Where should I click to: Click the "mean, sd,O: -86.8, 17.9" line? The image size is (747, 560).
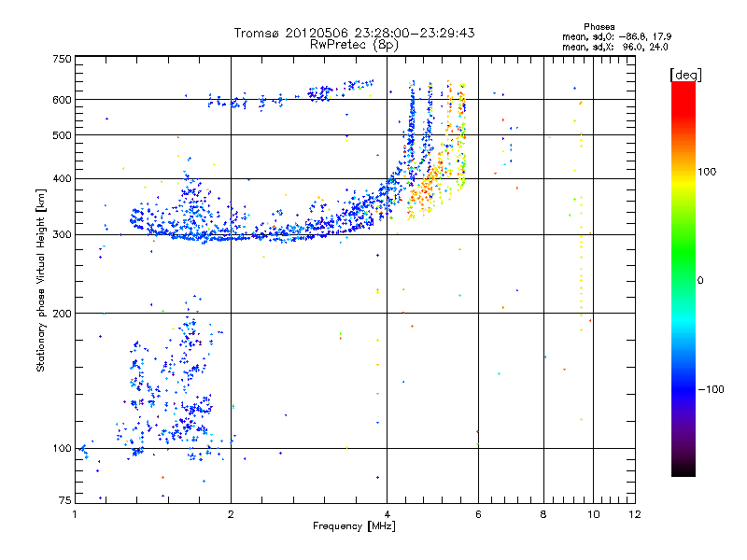(x=616, y=36)
